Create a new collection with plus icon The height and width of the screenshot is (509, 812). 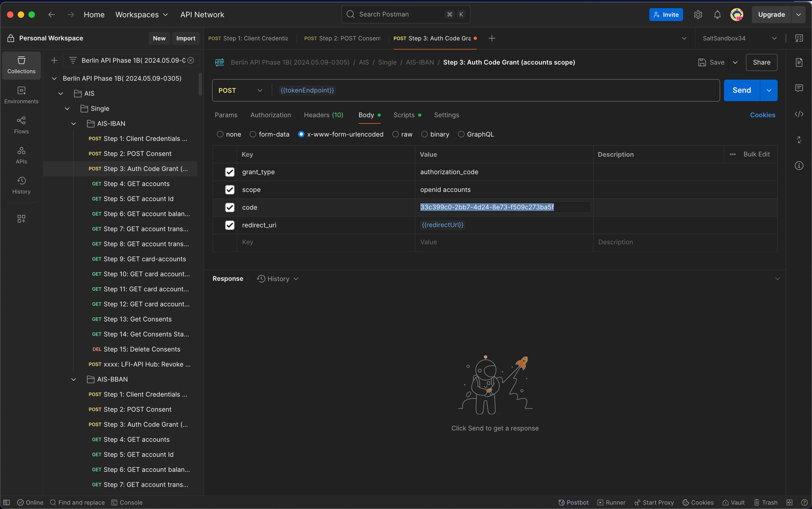54,61
